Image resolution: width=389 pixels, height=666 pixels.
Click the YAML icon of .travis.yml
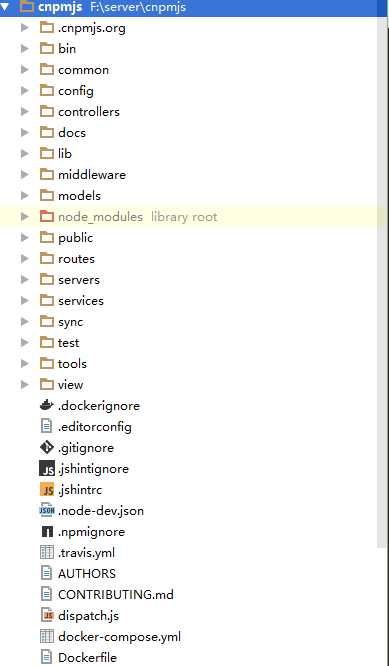coord(47,552)
